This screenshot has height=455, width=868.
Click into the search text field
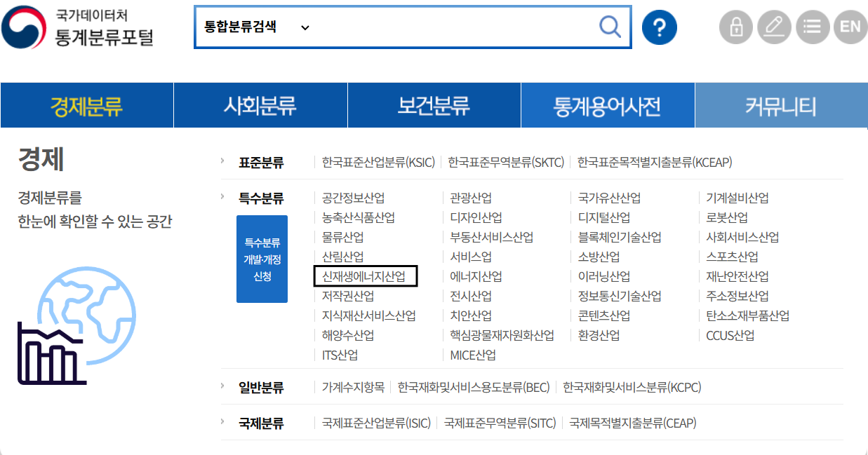[449, 27]
